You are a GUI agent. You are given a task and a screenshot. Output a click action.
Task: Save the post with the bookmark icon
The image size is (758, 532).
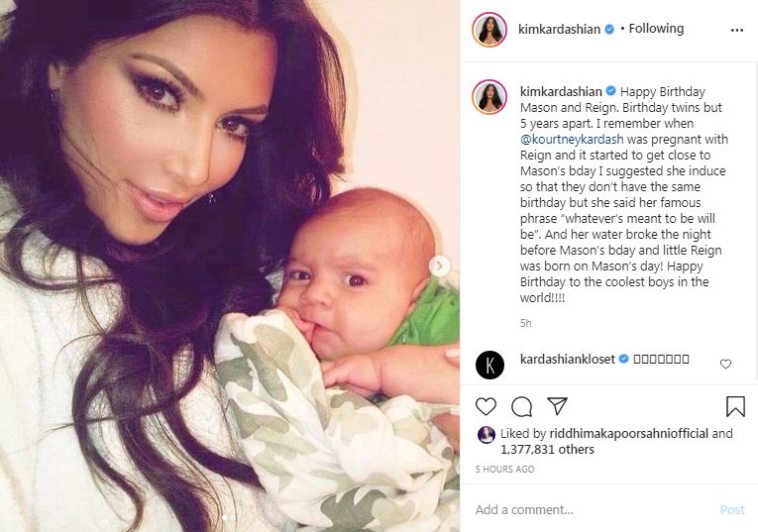(735, 406)
